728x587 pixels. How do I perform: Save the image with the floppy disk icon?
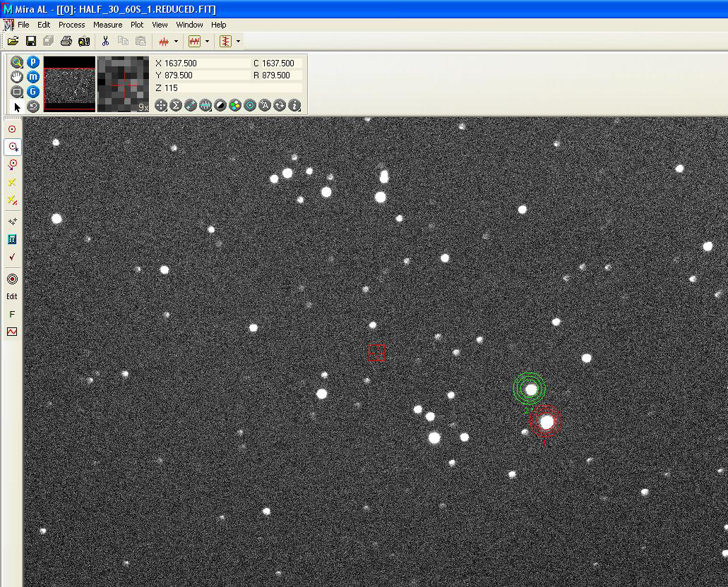31,42
